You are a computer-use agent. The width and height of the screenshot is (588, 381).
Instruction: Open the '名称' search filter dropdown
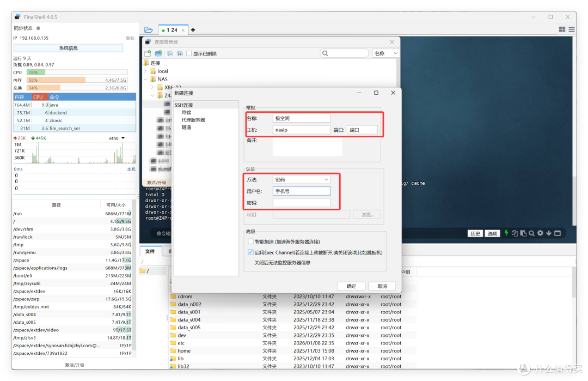385,53
